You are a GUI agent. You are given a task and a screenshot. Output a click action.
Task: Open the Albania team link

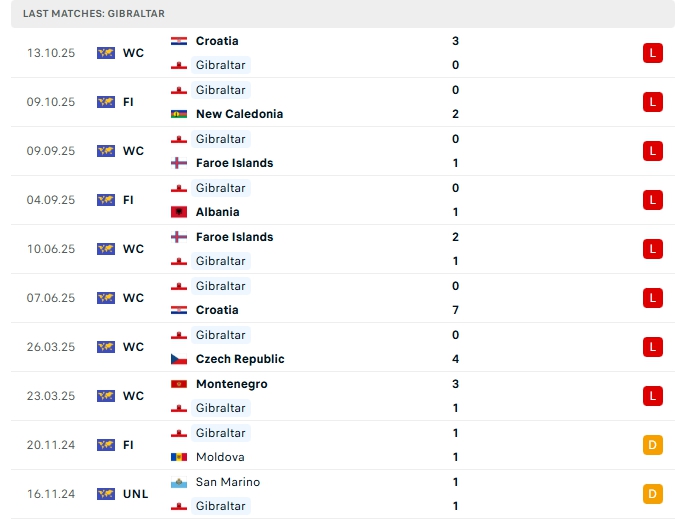pyautogui.click(x=218, y=212)
